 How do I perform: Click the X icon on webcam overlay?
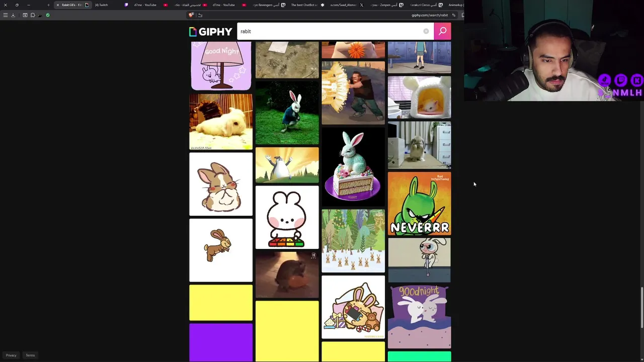[x=637, y=80]
